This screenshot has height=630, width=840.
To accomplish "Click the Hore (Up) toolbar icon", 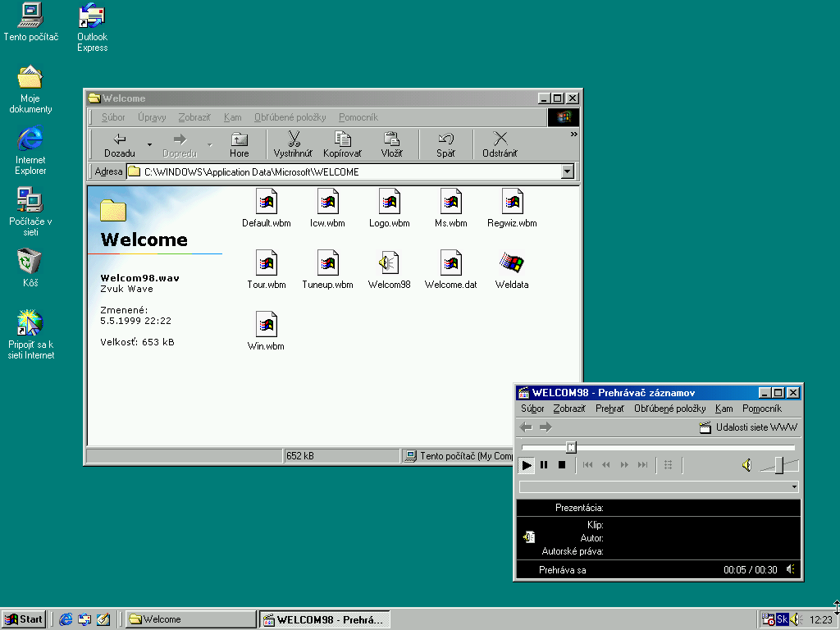I will coord(239,139).
